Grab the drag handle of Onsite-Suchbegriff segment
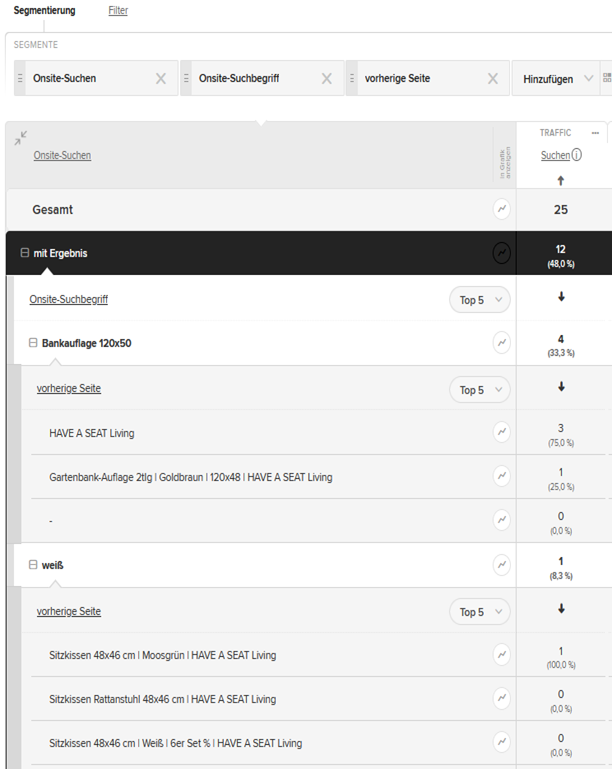The height and width of the screenshot is (769, 612). tap(186, 78)
